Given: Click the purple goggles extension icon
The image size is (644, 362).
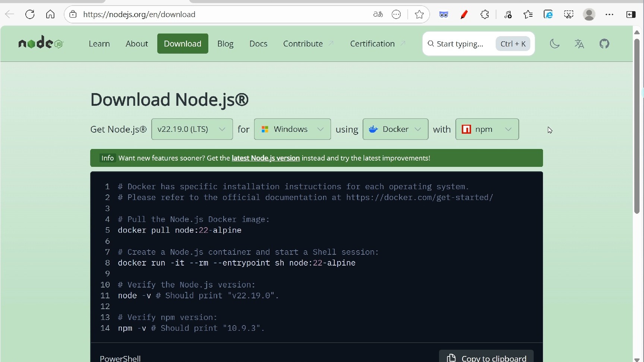Looking at the screenshot, I should tap(443, 15).
